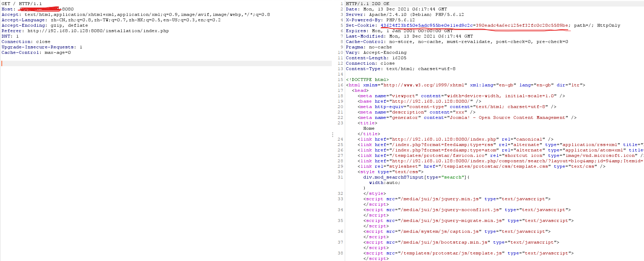This screenshot has height=261, width=644.
Task: Click "Connection: close" in the request pane
Action: [x=26, y=42]
